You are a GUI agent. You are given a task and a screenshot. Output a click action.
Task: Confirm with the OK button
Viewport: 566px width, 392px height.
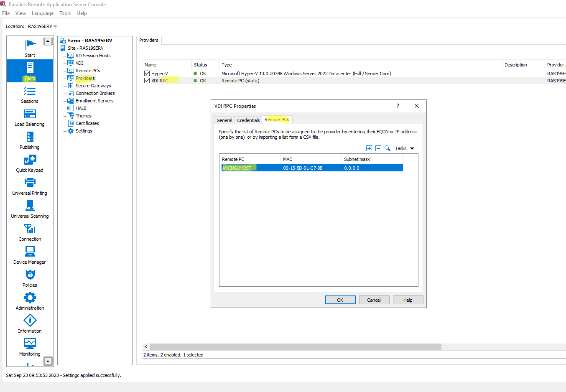tap(340, 300)
